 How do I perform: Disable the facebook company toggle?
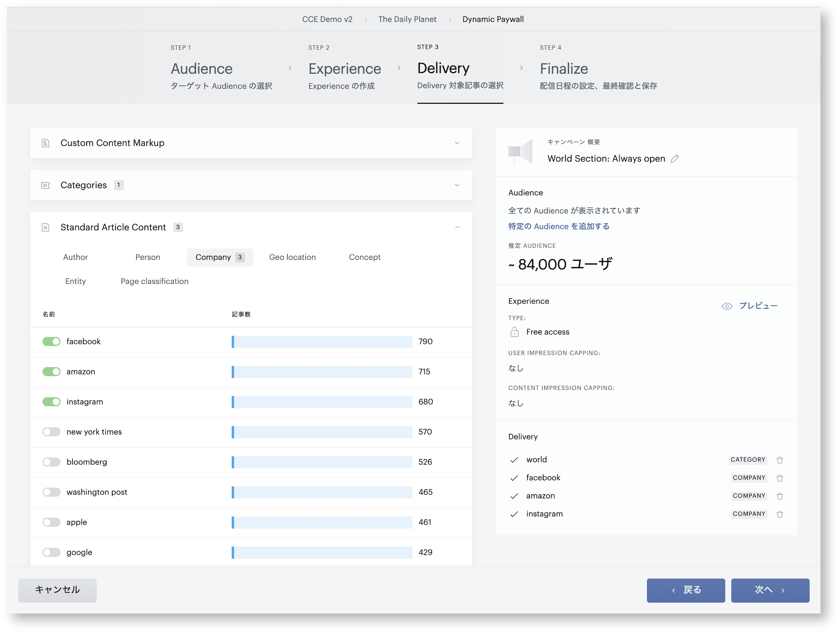tap(51, 342)
